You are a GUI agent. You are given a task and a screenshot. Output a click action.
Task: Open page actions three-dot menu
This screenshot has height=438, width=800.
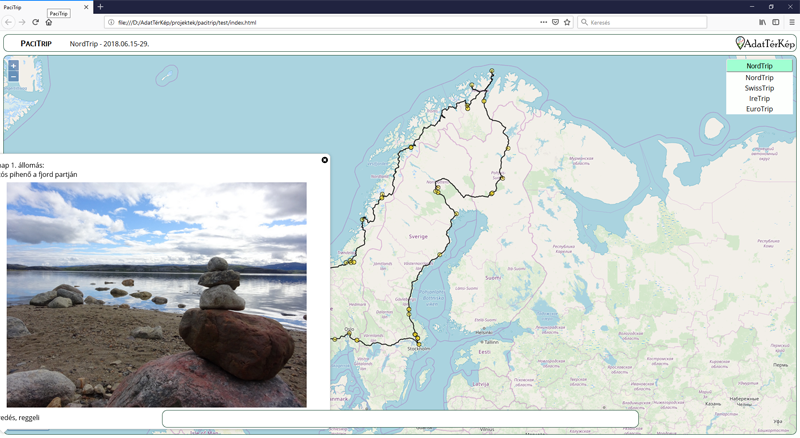[x=543, y=22]
